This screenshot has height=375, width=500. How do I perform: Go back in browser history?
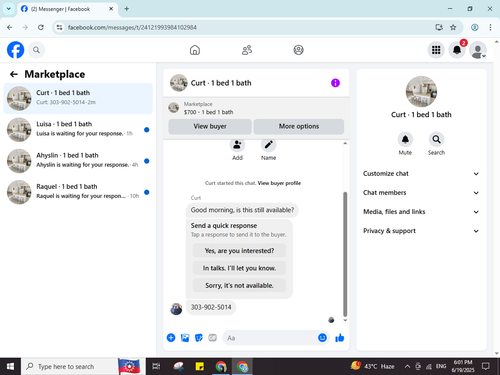pos(10,27)
